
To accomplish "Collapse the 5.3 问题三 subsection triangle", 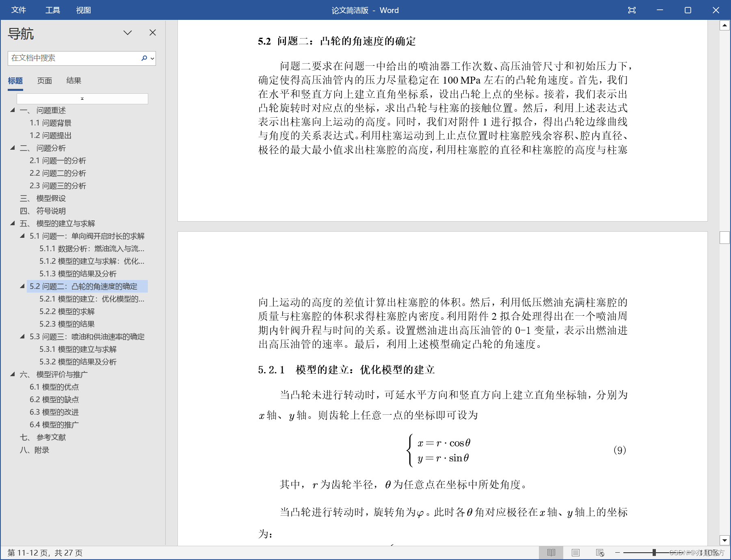I will [x=22, y=336].
